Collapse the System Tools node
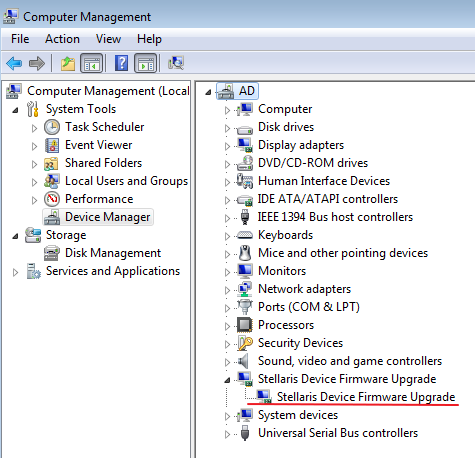 point(15,110)
